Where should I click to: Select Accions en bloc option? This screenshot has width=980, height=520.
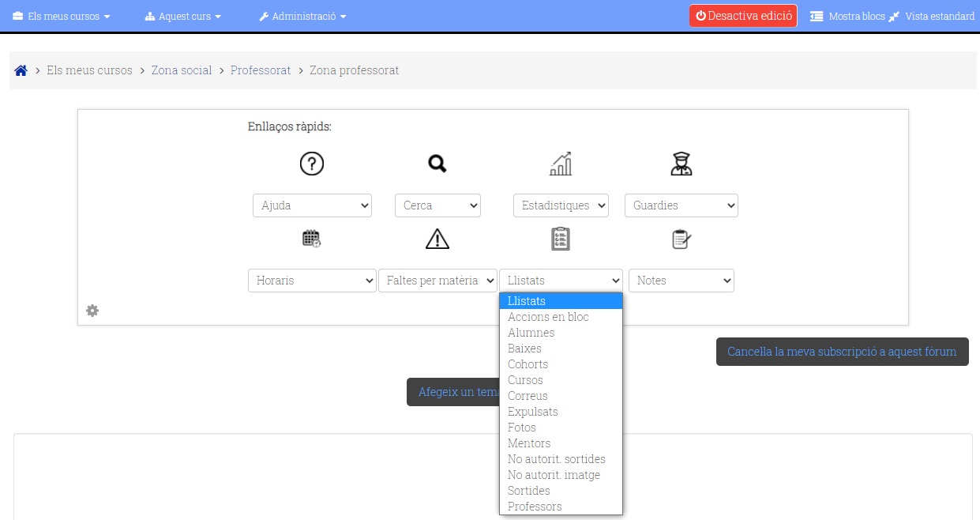(561, 317)
